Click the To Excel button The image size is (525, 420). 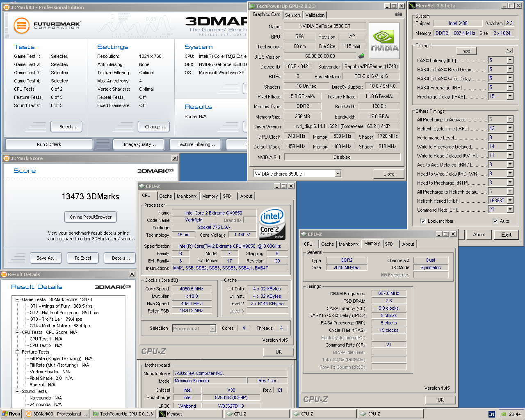[x=82, y=258]
